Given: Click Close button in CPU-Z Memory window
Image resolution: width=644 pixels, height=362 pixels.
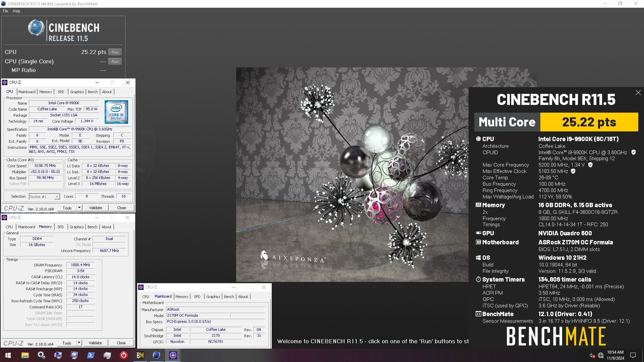Looking at the screenshot, I should point(121,343).
